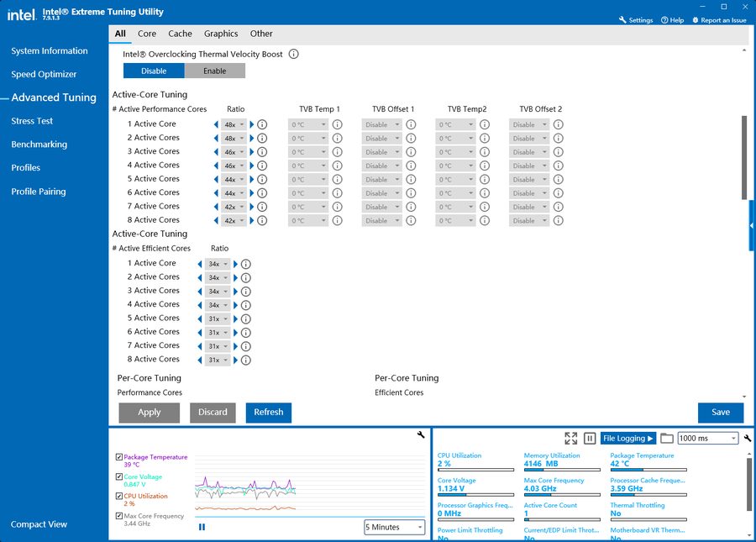
Task: Increase ratio for 4 Active Cores performance
Action: 252,166
